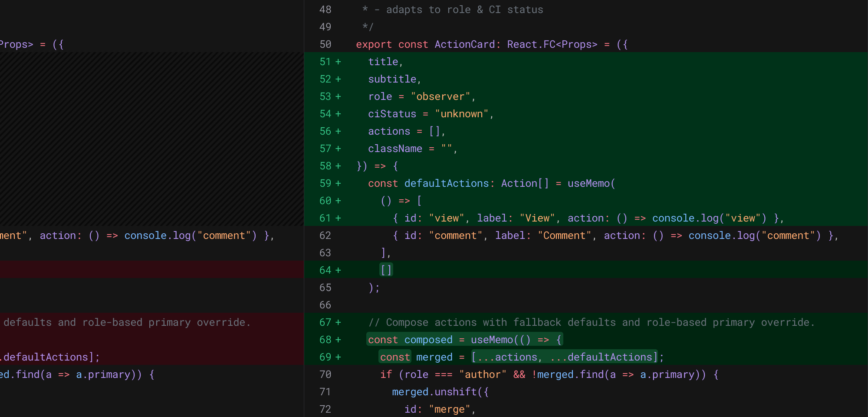Click the comment text "adapts to role & CI status"

click(x=464, y=10)
